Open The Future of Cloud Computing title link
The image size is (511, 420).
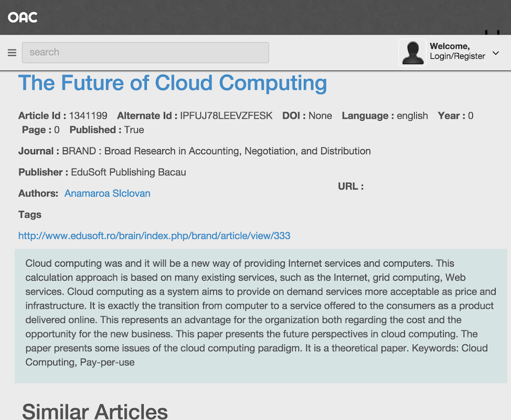(173, 83)
